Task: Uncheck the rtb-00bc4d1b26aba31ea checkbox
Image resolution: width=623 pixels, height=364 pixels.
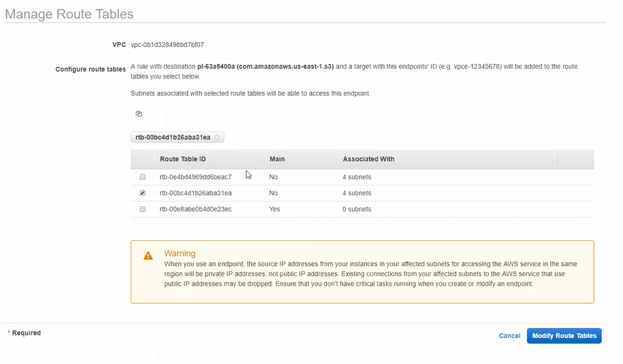Action: tap(142, 193)
